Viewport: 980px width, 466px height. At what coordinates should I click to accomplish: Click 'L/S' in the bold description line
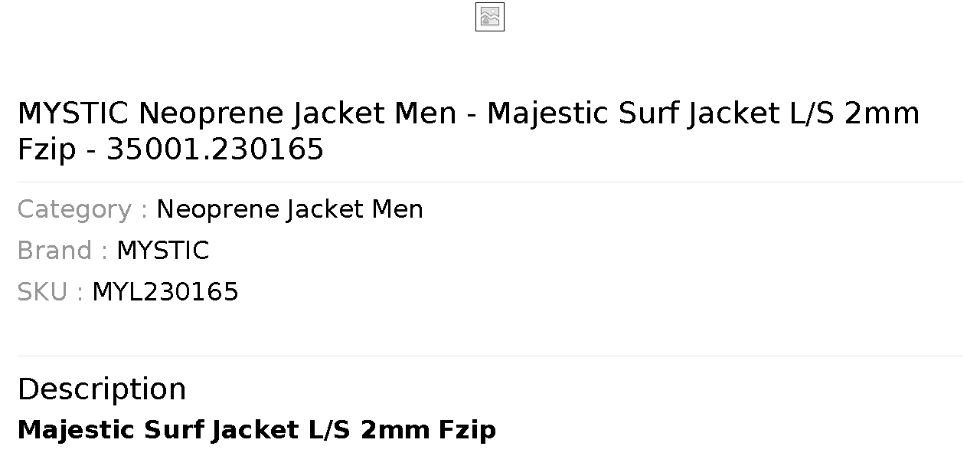tap(329, 430)
